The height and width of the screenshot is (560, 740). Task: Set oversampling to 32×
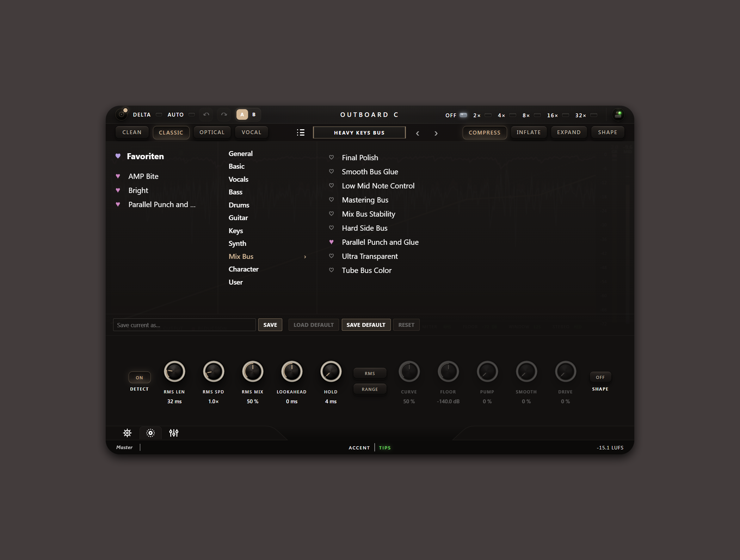(x=594, y=115)
